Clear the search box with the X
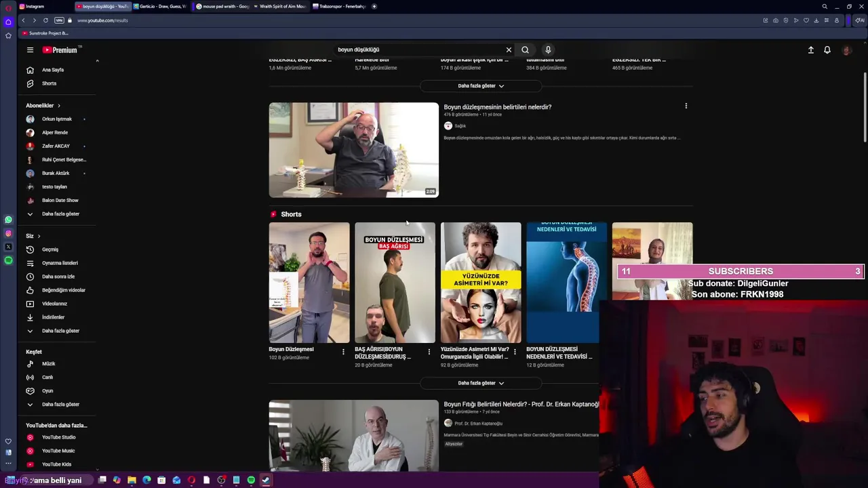 click(509, 49)
